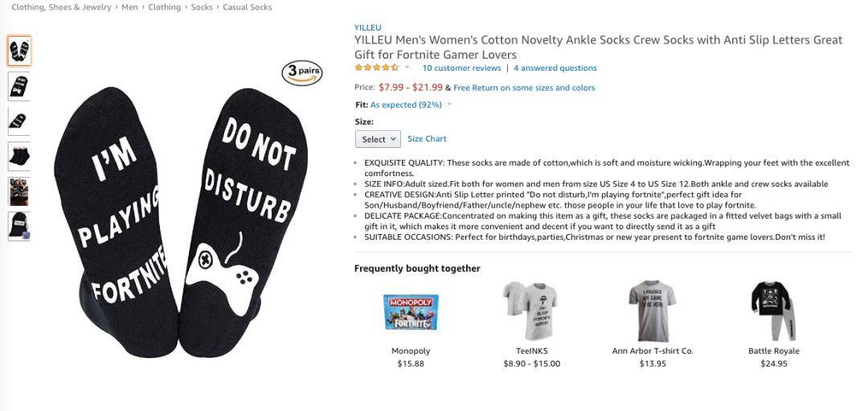The image size is (868, 411).
Task: Expand the star rating breakdown arrow
Action: click(407, 68)
